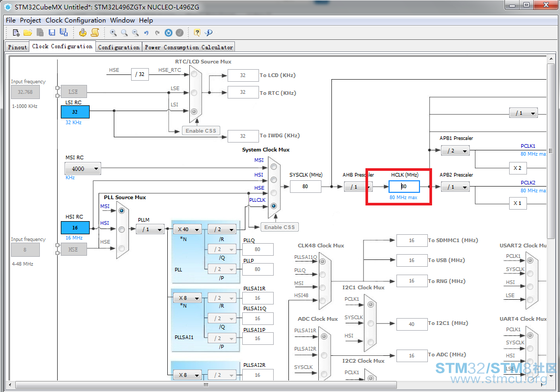Open the PLLM /1 divider dropdown

tap(150, 229)
